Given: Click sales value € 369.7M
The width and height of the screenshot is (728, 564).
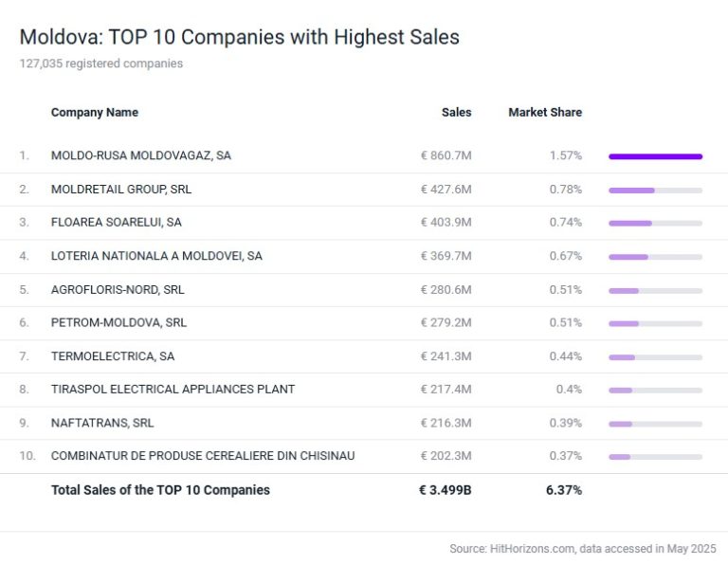Looking at the screenshot, I should point(446,256).
